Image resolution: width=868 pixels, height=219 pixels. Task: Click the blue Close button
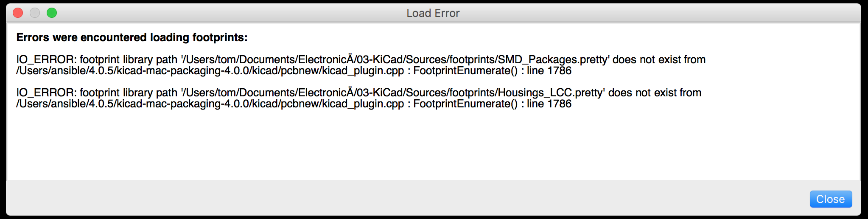pyautogui.click(x=830, y=199)
